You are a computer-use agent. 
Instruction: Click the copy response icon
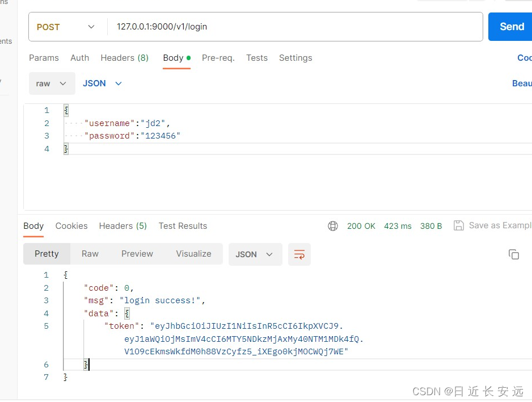coord(514,254)
